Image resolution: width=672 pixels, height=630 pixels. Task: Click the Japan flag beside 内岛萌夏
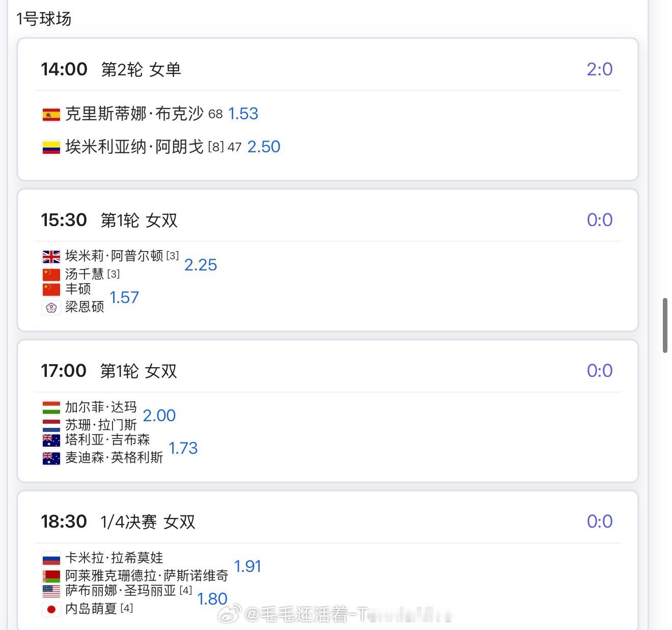pos(51,609)
